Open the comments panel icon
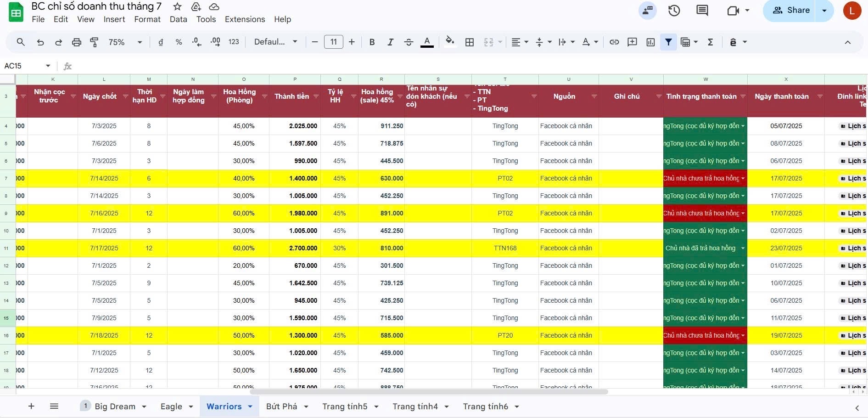The image size is (868, 418). click(702, 11)
